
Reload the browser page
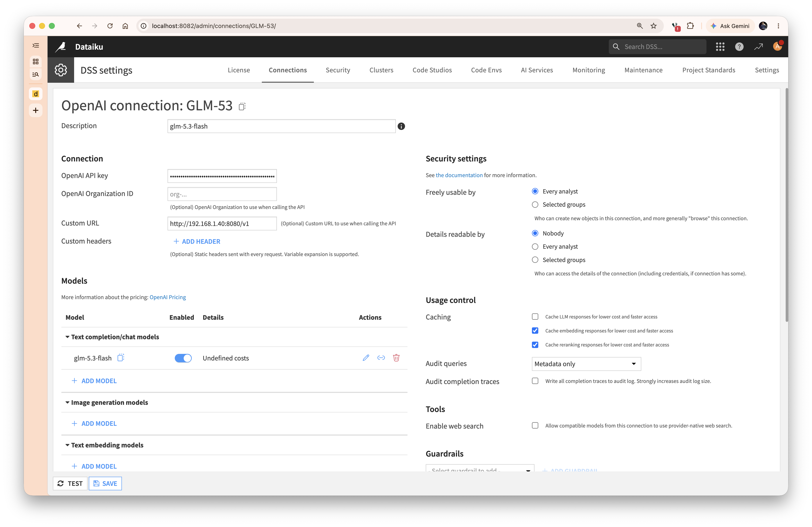pyautogui.click(x=110, y=26)
